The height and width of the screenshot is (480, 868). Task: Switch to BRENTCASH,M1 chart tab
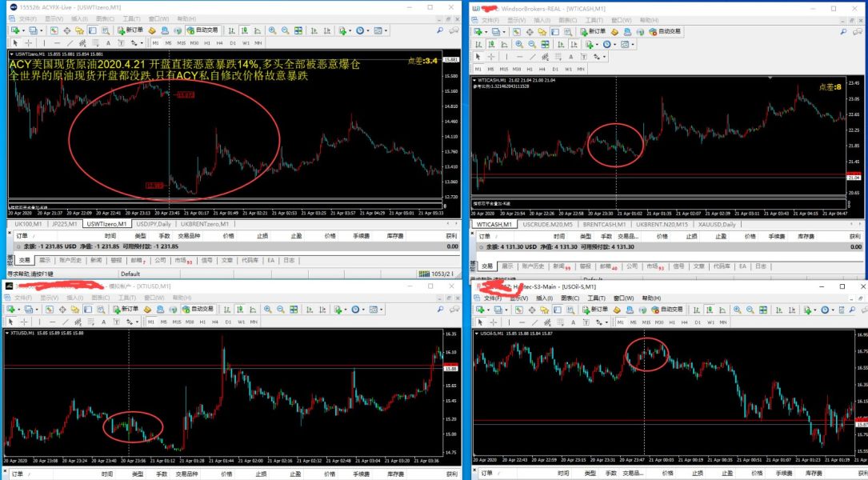(604, 224)
